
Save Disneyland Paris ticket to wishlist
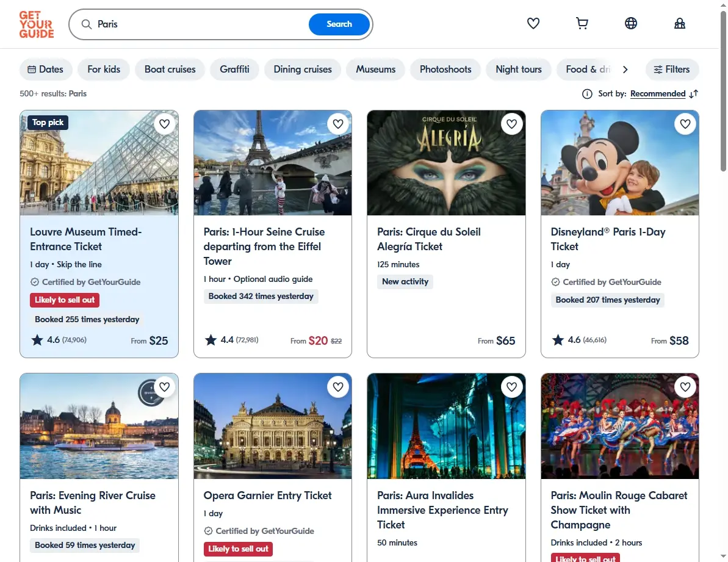(x=685, y=124)
